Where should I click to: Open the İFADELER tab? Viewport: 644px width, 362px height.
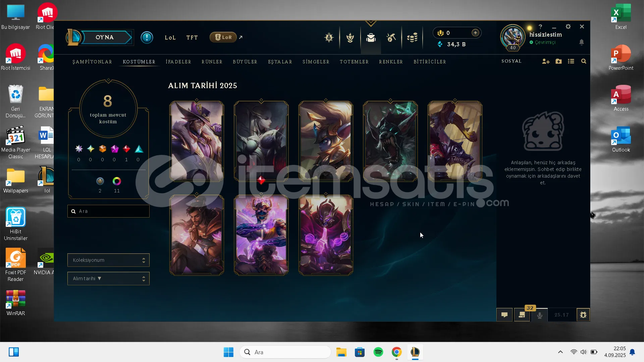(x=178, y=62)
